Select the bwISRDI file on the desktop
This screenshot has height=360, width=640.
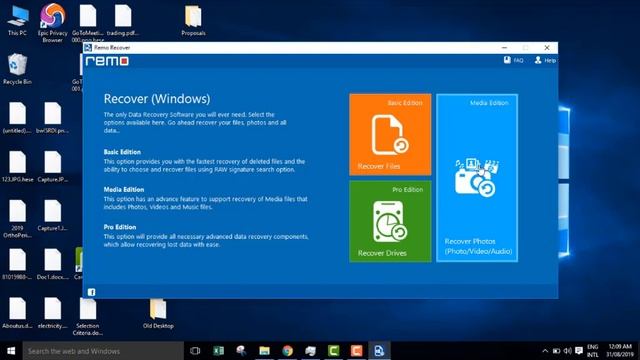click(53, 118)
